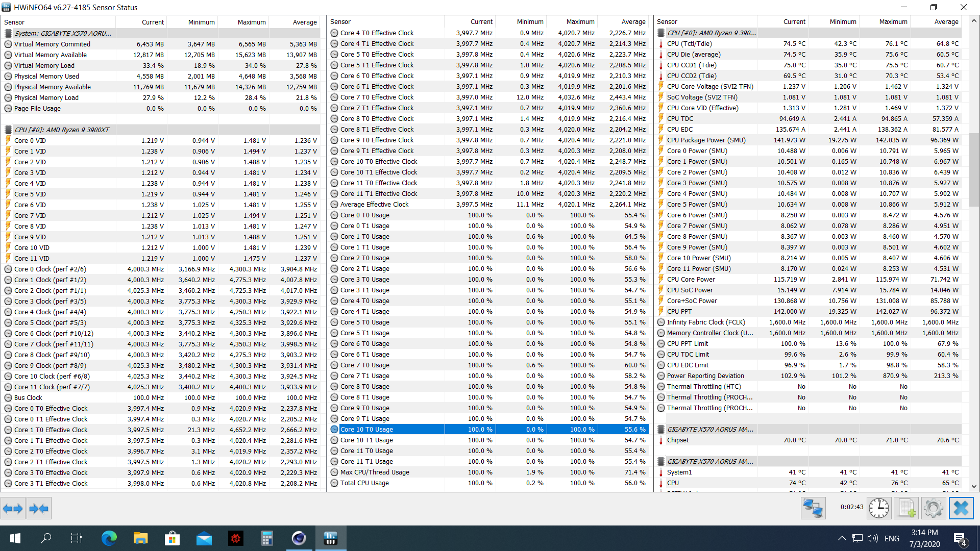
Task: Select the CPU Die (average) row
Action: [x=809, y=54]
